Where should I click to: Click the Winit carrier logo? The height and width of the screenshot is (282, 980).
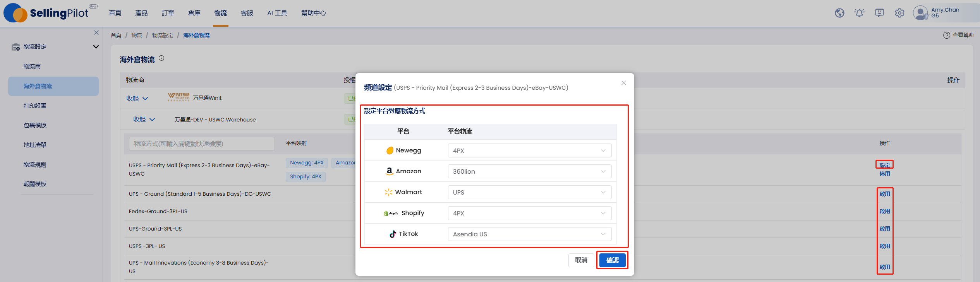click(178, 97)
